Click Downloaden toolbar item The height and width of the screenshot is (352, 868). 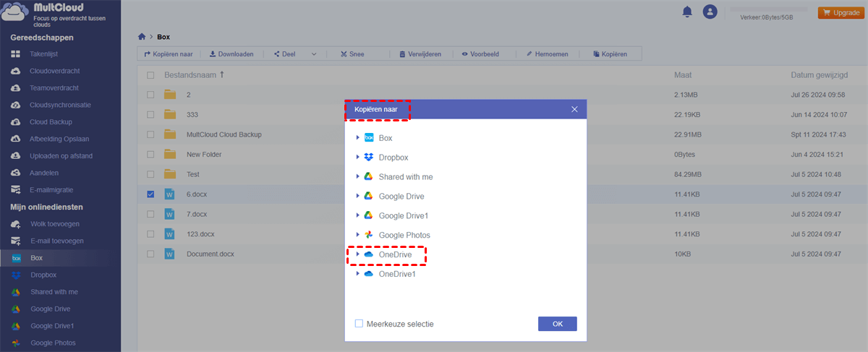point(231,54)
